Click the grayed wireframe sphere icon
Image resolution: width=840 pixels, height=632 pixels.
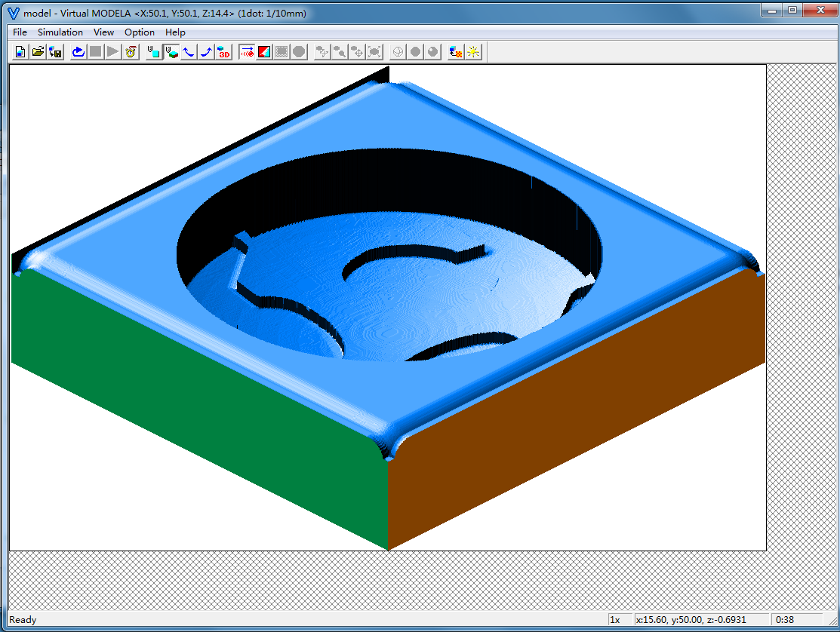tap(398, 52)
